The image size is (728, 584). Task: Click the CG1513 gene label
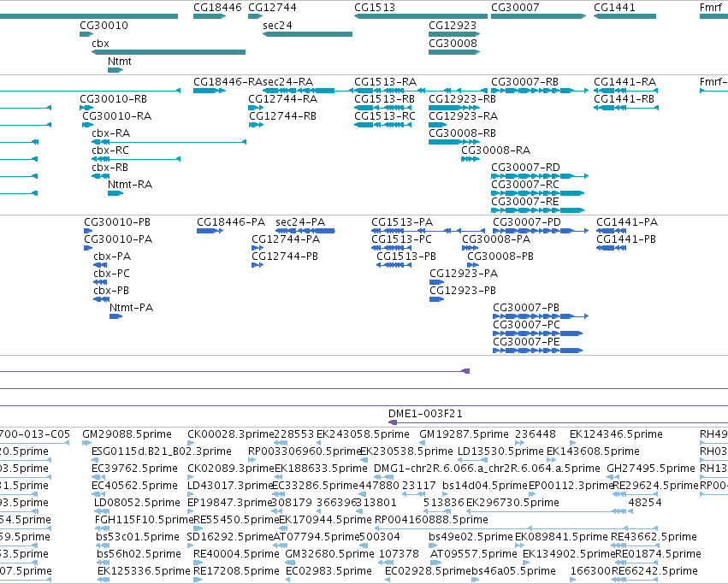point(375,8)
